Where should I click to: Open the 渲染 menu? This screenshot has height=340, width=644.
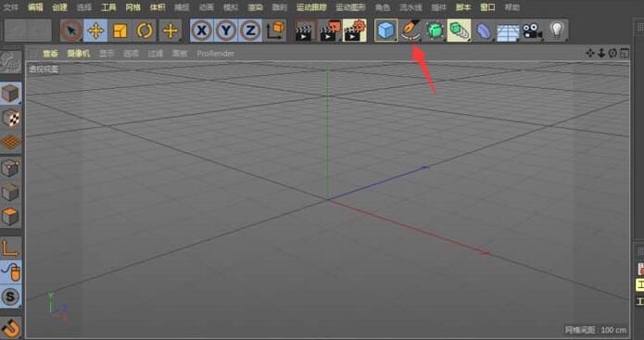tap(255, 7)
